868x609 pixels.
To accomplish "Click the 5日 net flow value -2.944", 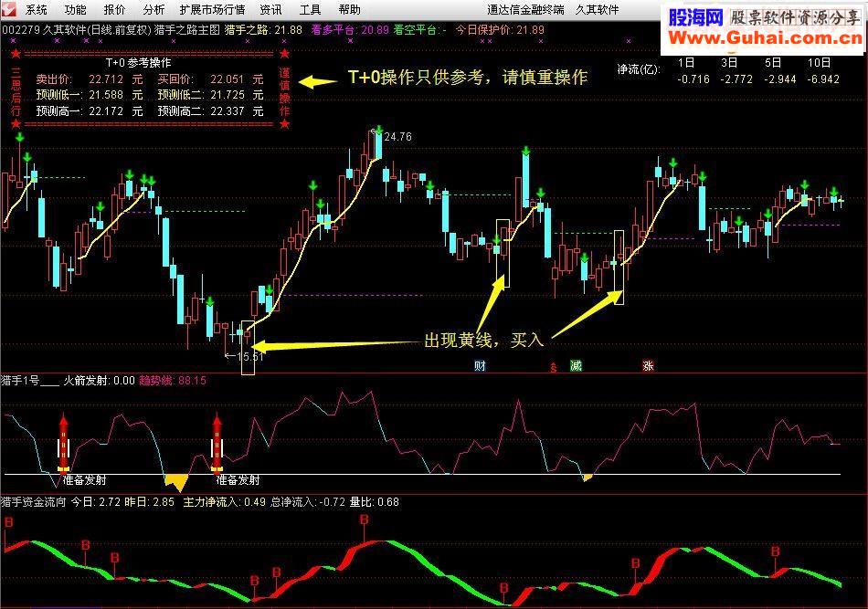I will pos(780,79).
